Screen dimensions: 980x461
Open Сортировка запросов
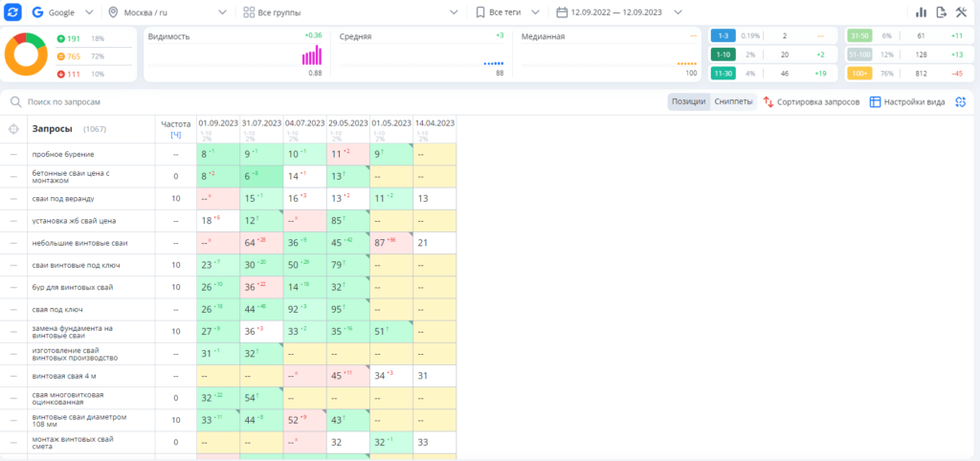click(x=812, y=101)
